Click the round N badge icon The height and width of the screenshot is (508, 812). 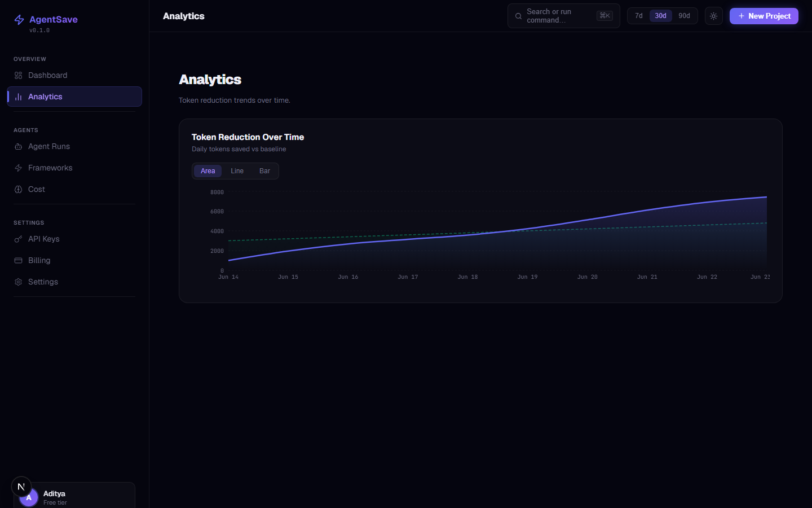point(21,487)
